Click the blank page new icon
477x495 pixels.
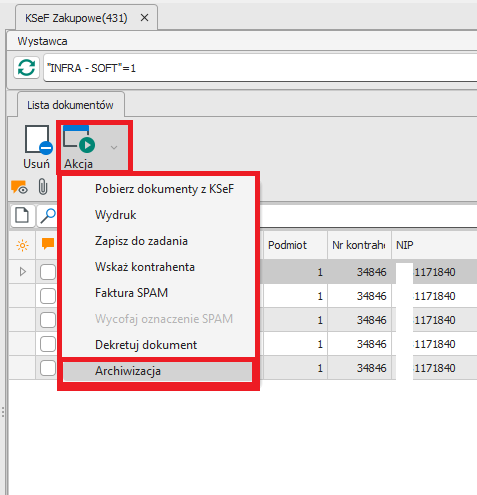tap(22, 215)
